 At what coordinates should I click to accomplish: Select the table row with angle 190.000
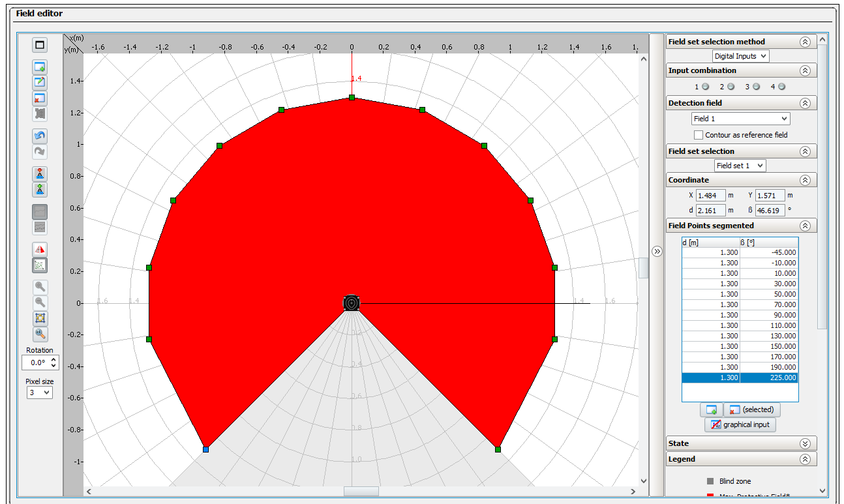[x=740, y=367]
